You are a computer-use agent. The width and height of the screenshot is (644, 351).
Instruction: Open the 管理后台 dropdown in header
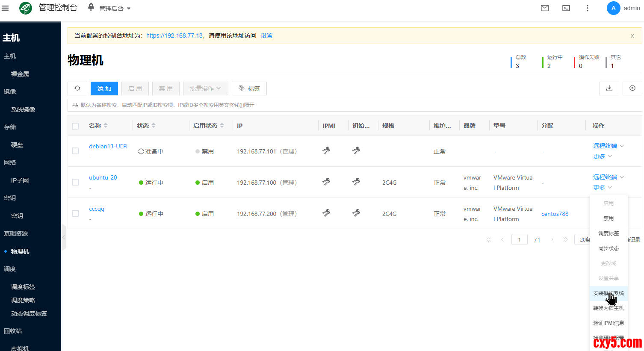pos(115,9)
